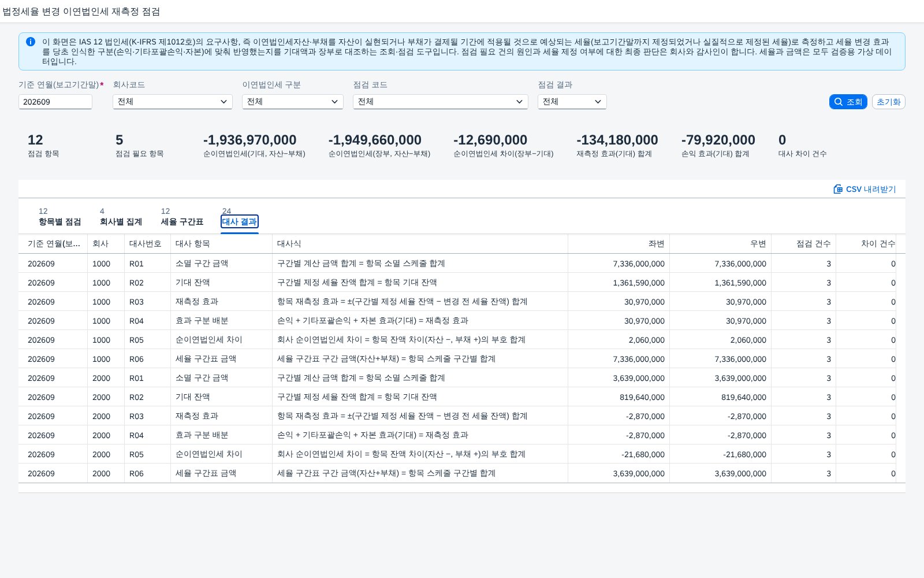Screen dimensions: 924x578
Task: Click the 대사 항목 column header
Action: [x=221, y=244]
